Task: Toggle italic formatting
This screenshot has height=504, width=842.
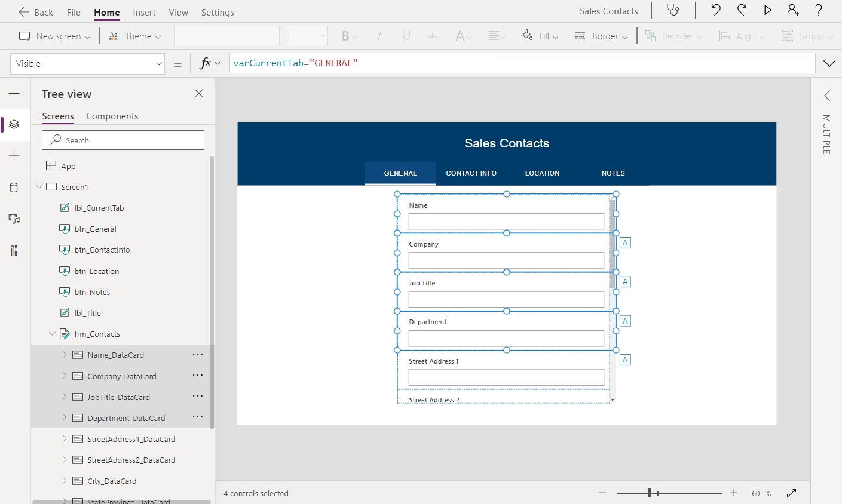Action: click(x=379, y=36)
